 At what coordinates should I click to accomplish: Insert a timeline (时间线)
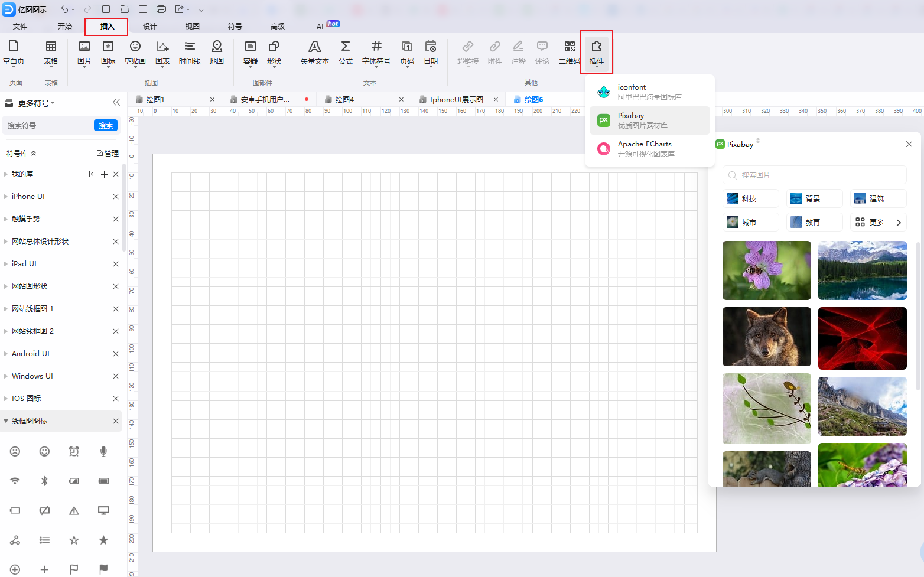point(190,53)
